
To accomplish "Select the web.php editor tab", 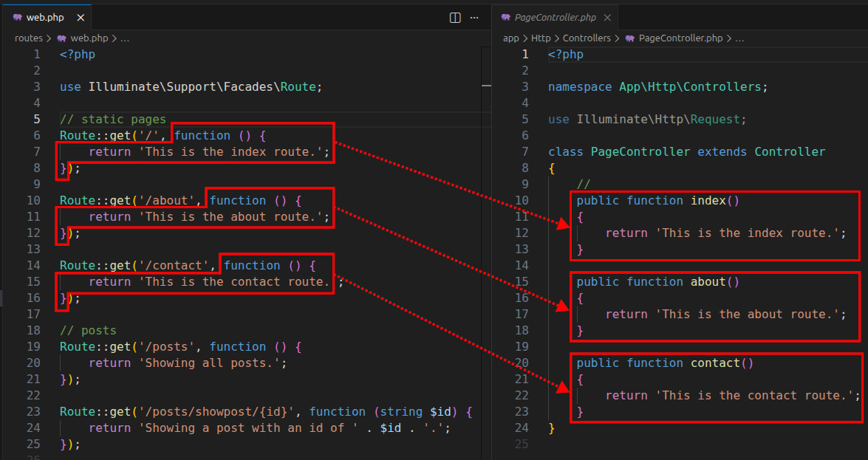I will pos(47,17).
